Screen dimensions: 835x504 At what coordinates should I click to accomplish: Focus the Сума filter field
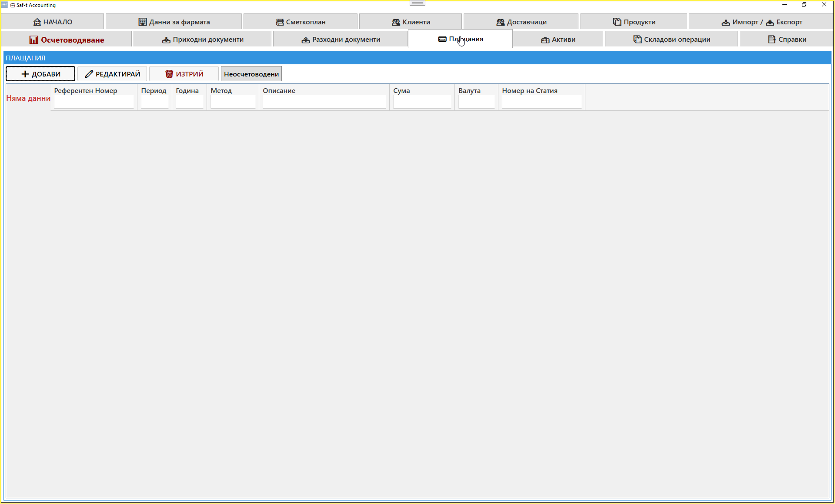422,102
